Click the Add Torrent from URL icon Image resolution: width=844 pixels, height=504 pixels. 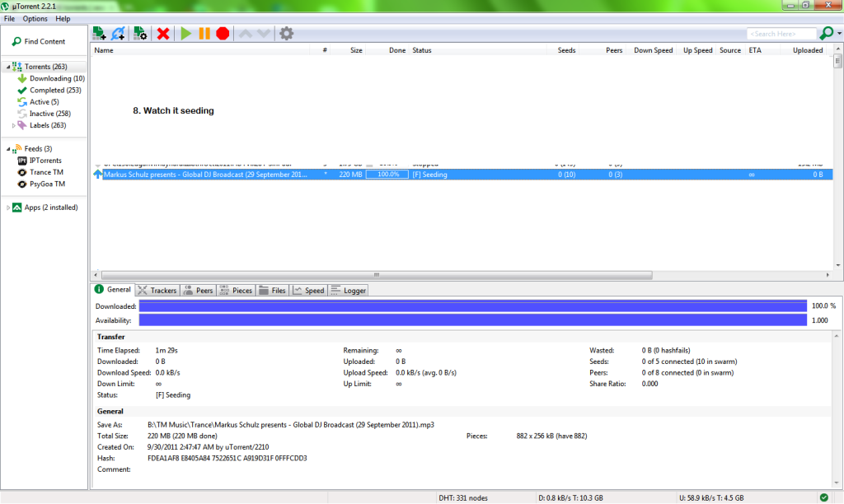coord(118,33)
